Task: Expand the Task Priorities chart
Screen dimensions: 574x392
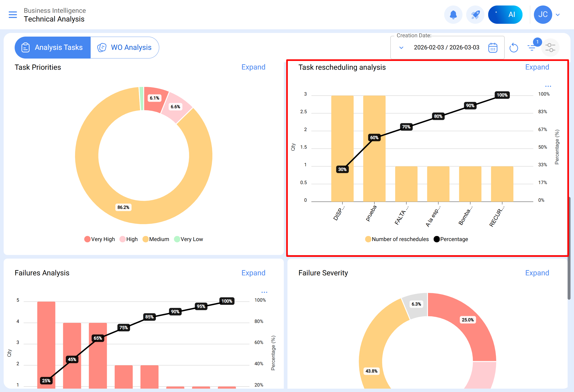Action: 253,67
